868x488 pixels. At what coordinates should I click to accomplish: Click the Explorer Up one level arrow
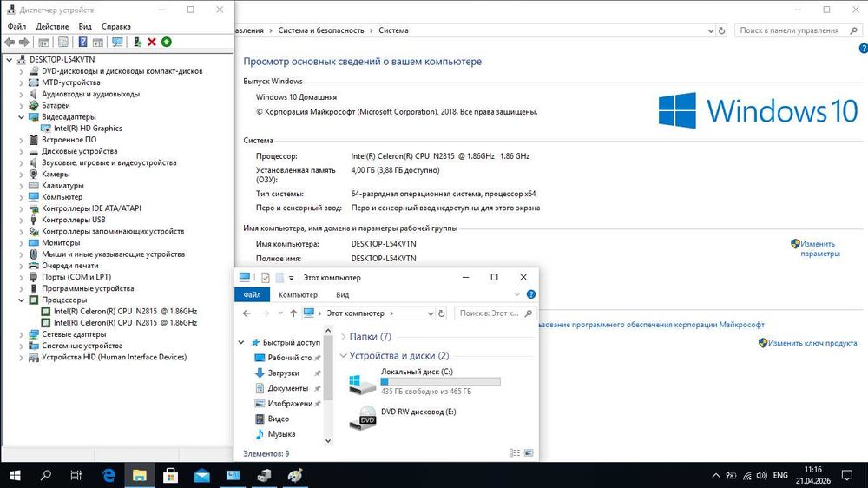[293, 313]
